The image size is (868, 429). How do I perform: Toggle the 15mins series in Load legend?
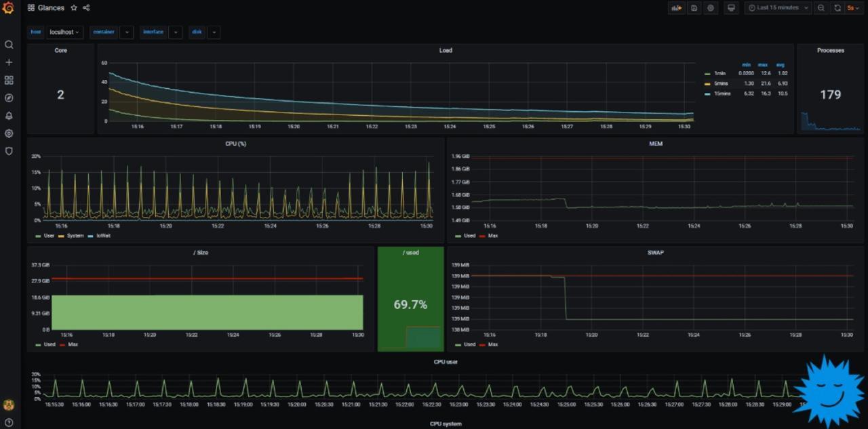(x=722, y=94)
